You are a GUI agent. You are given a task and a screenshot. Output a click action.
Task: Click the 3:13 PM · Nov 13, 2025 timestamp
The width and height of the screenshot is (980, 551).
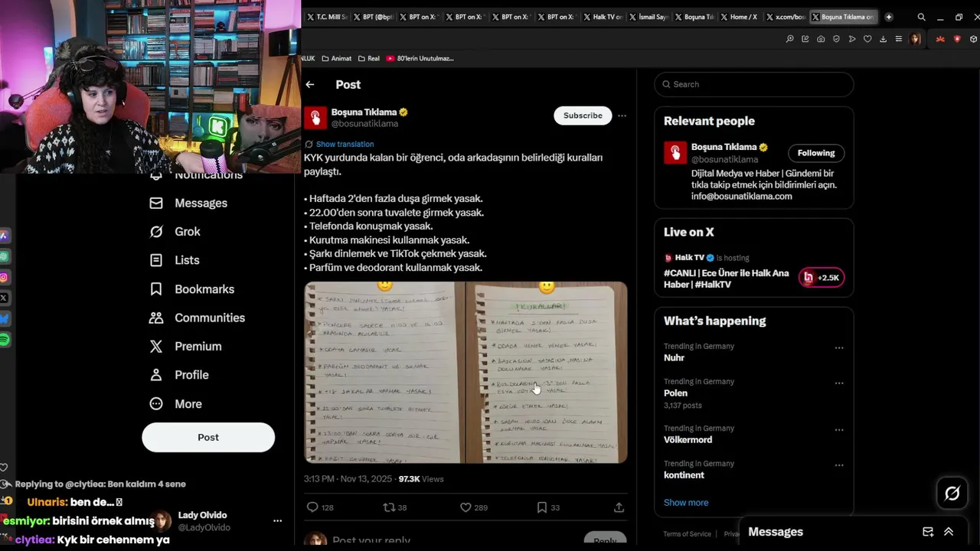coord(348,479)
